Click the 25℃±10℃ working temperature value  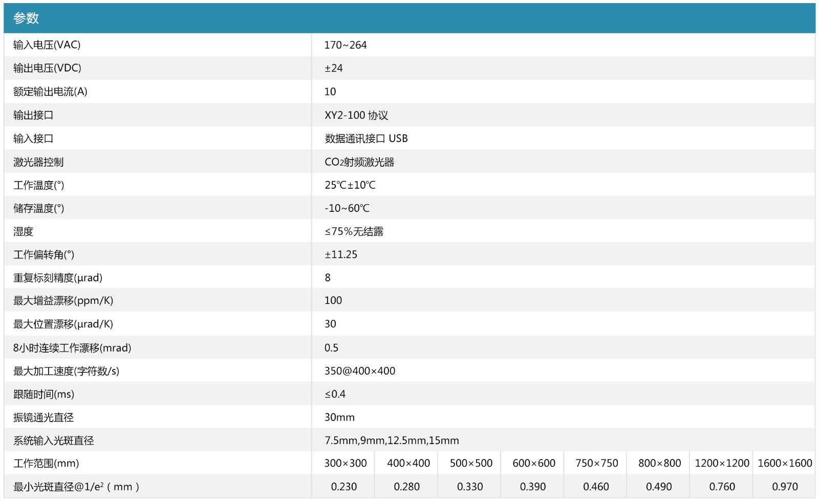(x=350, y=185)
